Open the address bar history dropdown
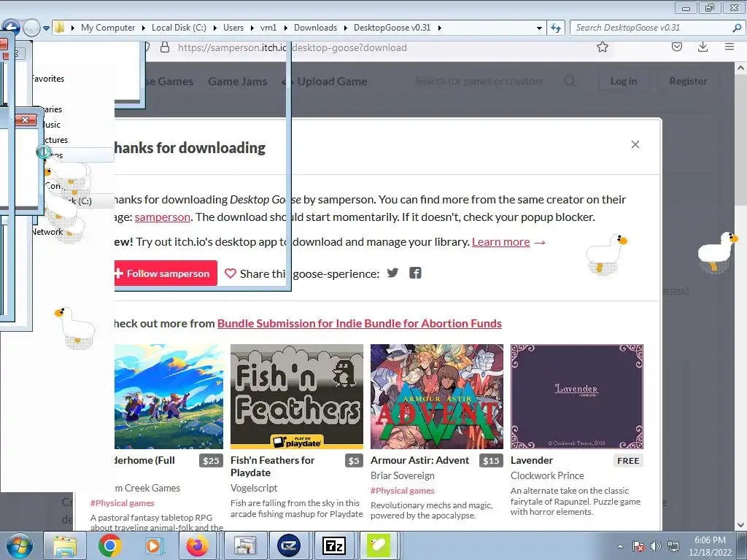 [539, 28]
